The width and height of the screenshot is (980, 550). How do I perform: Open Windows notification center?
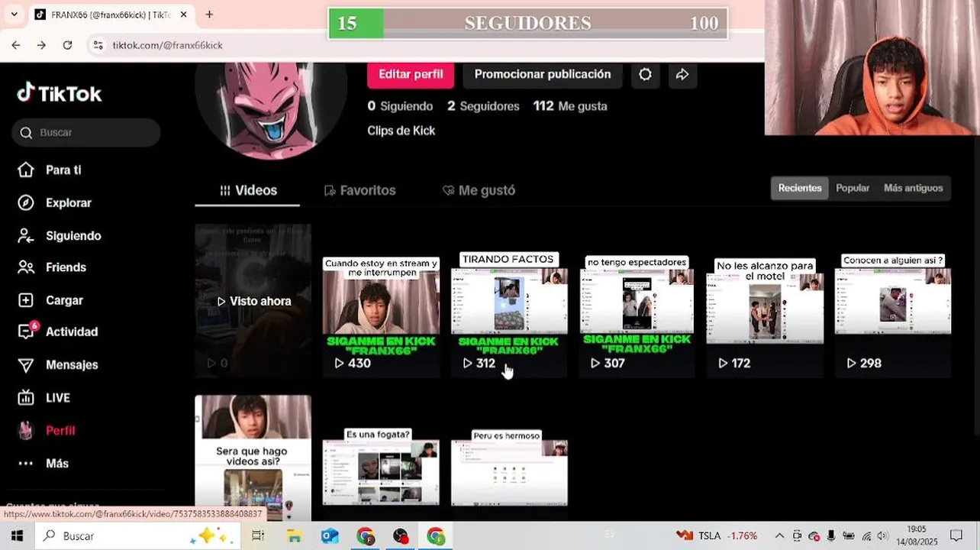tap(956, 535)
